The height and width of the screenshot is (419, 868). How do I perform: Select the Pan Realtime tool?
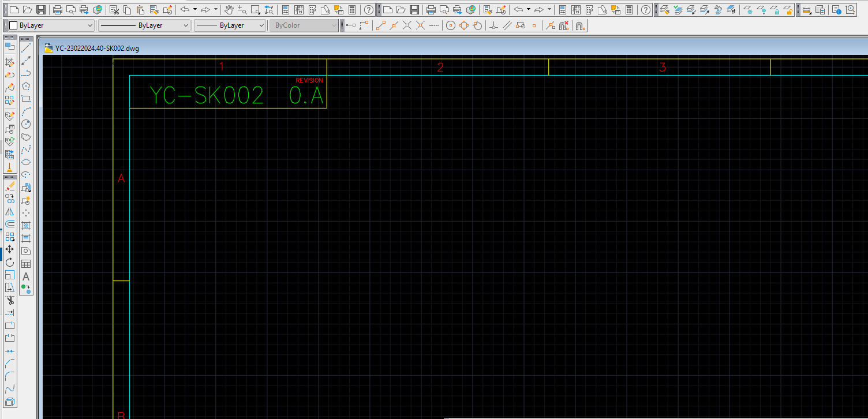pyautogui.click(x=229, y=9)
